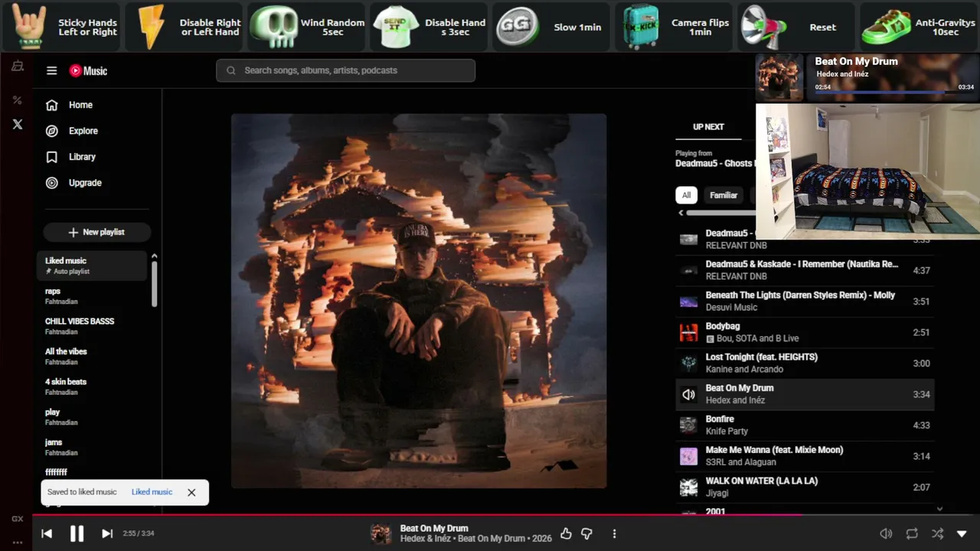The height and width of the screenshot is (551, 980).
Task: Click the 'Reset' megaphone effect
Action: pos(796,27)
